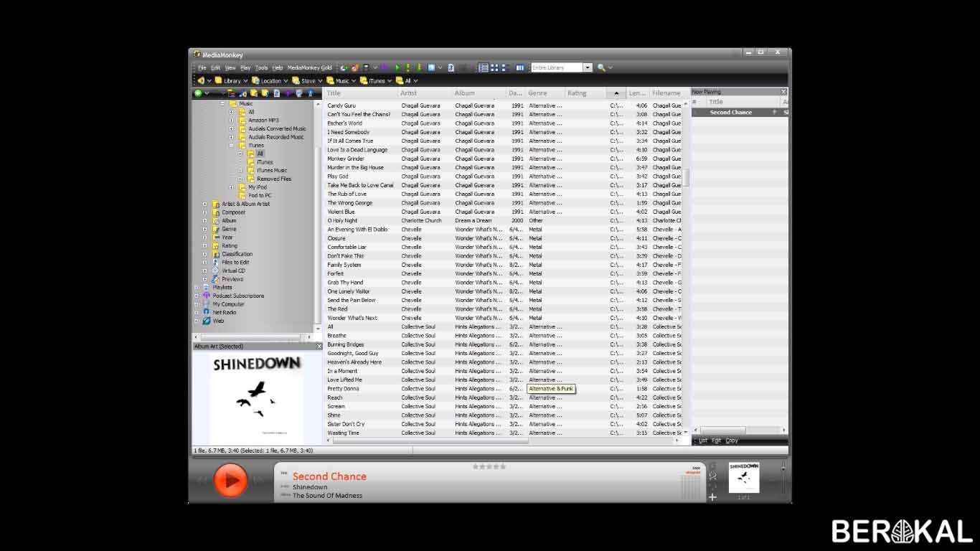Sort by the Title column header
This screenshot has width=980, height=551.
pos(361,93)
